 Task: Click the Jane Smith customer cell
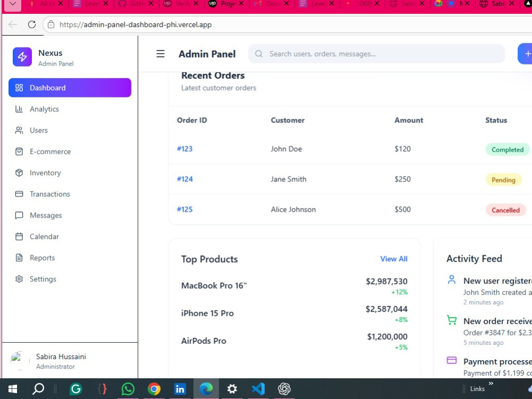[288, 179]
